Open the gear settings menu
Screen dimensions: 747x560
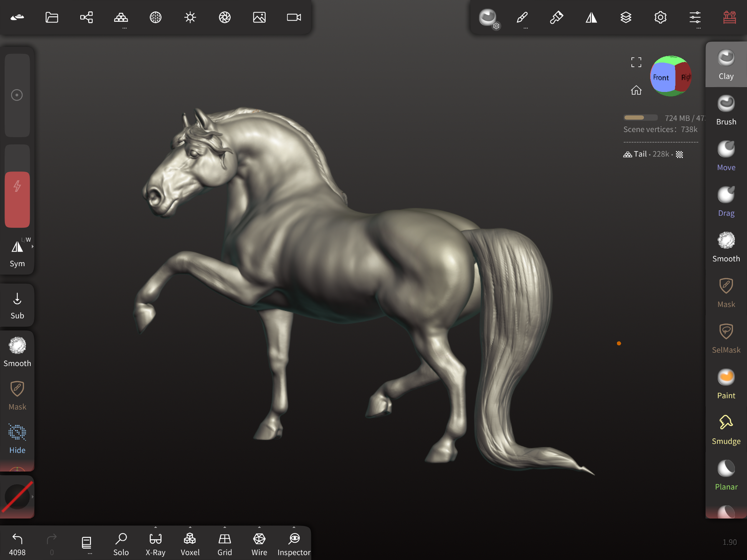click(660, 17)
